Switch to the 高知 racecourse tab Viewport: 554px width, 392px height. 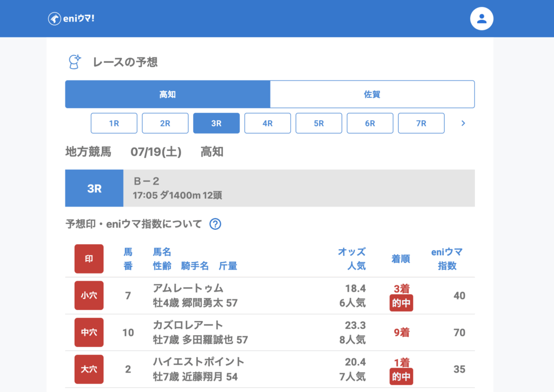[168, 95]
